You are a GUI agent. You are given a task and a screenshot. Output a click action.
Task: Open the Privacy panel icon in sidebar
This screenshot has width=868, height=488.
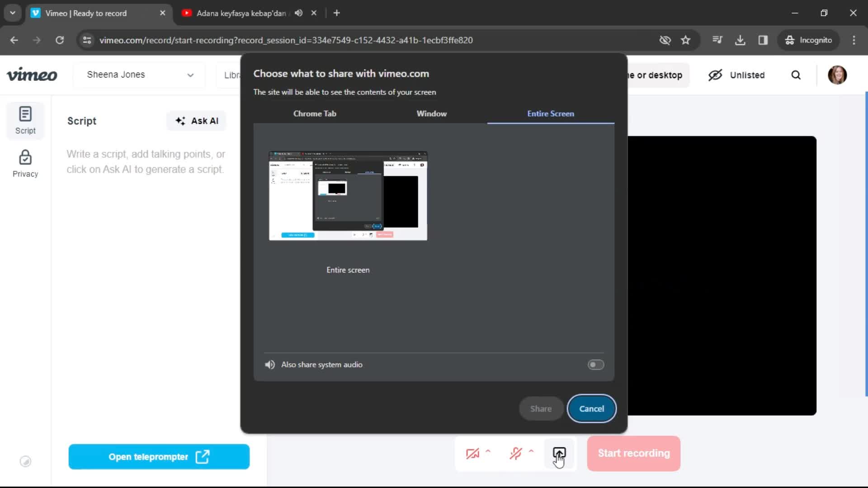tap(25, 164)
